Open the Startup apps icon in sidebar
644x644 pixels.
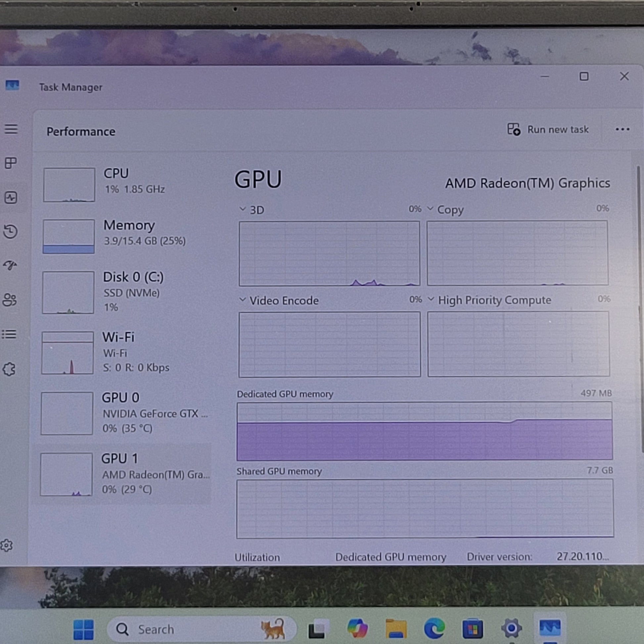(10, 265)
